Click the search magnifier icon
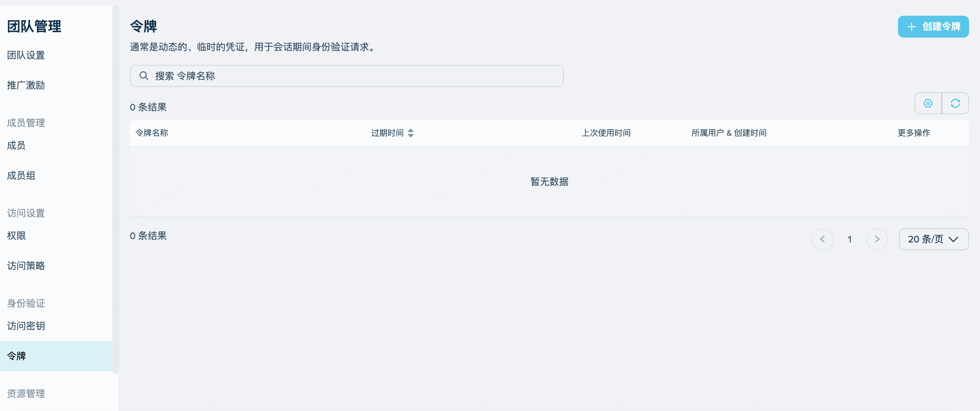 click(x=144, y=76)
